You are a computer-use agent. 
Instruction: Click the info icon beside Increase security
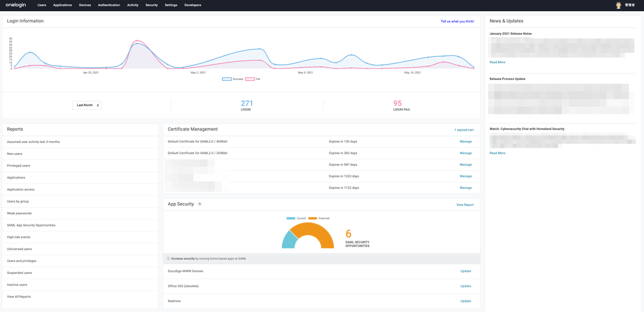click(168, 259)
